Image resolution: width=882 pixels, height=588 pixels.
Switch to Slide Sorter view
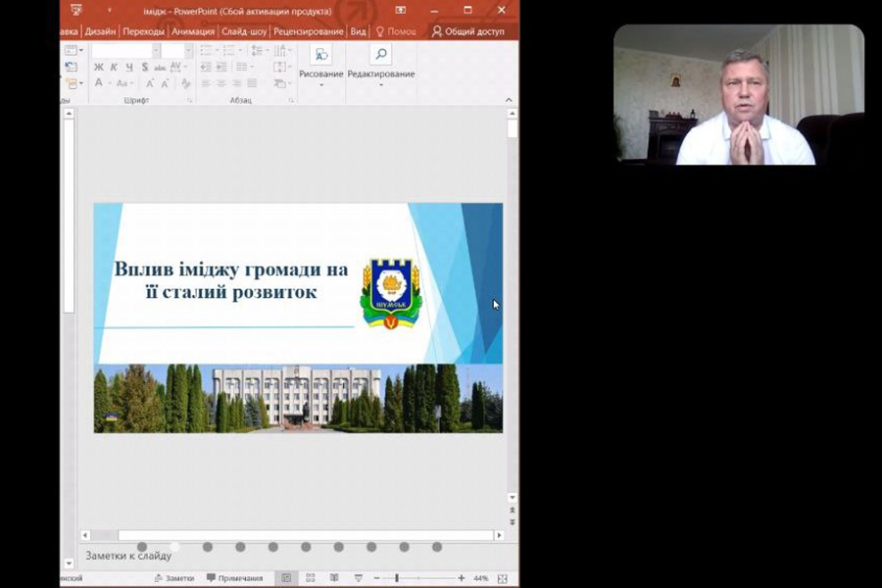(x=311, y=578)
